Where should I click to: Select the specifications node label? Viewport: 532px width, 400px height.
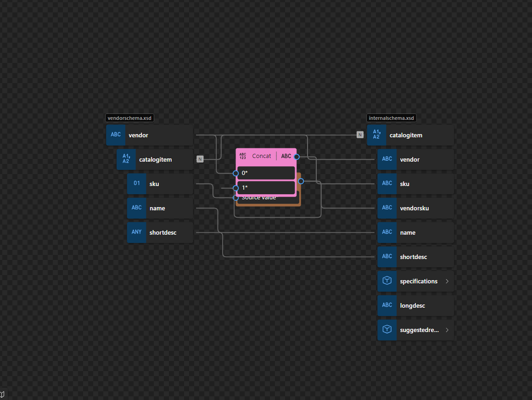(419, 281)
